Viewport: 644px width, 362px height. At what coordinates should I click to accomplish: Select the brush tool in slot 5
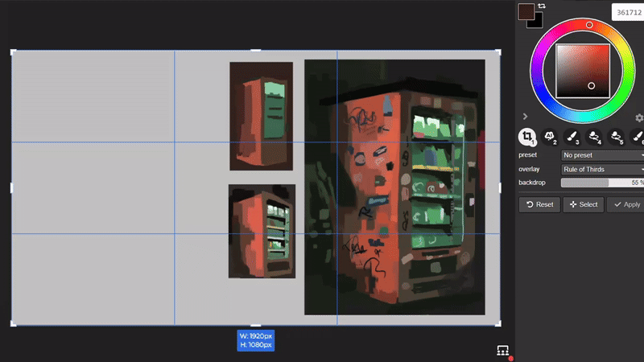pyautogui.click(x=617, y=136)
